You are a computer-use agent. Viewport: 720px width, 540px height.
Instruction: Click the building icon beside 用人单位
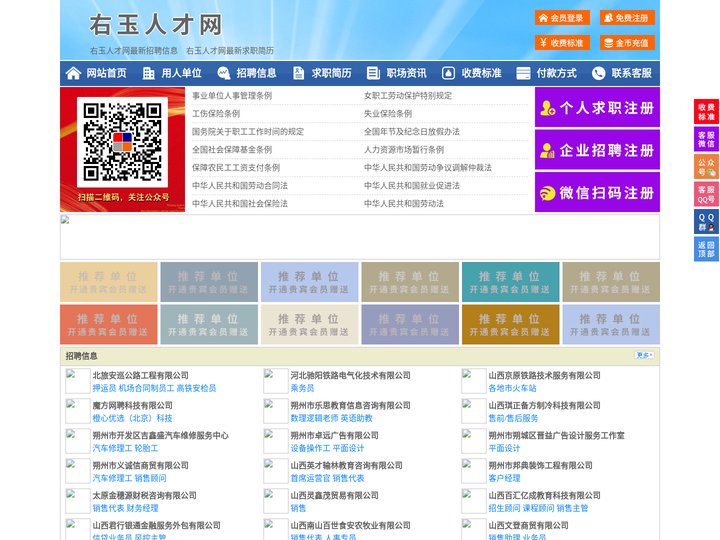click(x=148, y=73)
